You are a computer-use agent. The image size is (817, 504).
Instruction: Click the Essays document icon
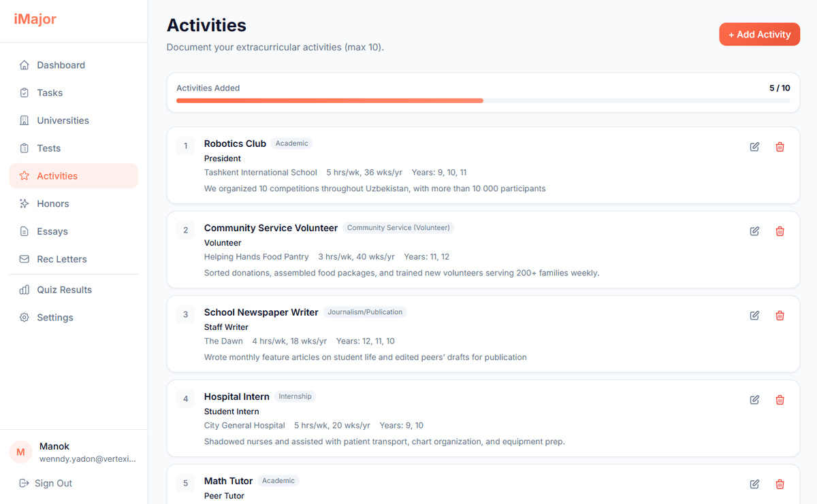click(x=22, y=231)
